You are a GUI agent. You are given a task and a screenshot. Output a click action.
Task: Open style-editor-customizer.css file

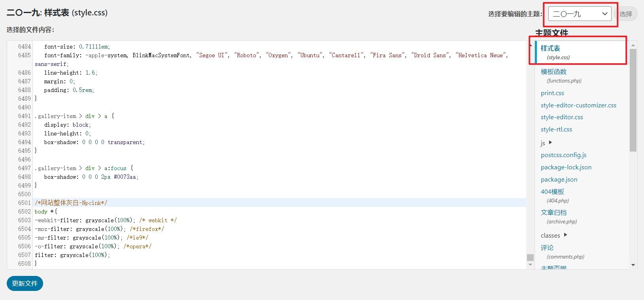[x=578, y=105]
